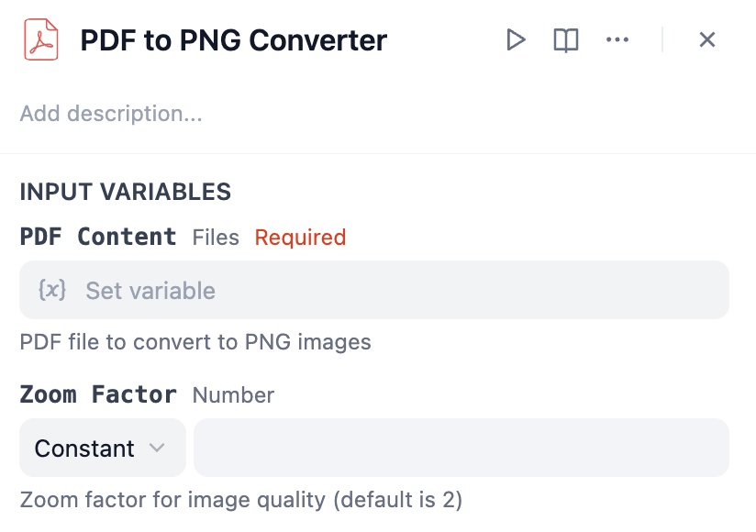Click the INPUT VARIABLES section heading
The image size is (756, 532).
point(126,192)
